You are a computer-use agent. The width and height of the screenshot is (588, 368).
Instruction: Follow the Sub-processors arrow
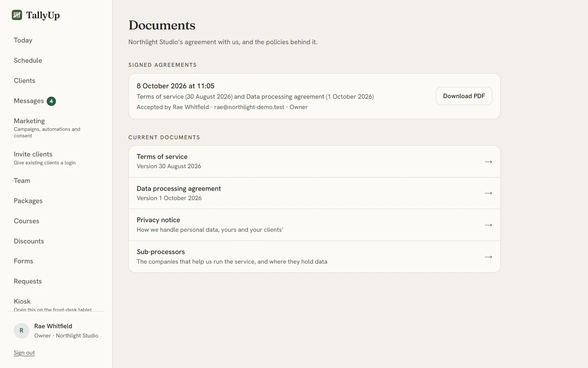(x=488, y=257)
